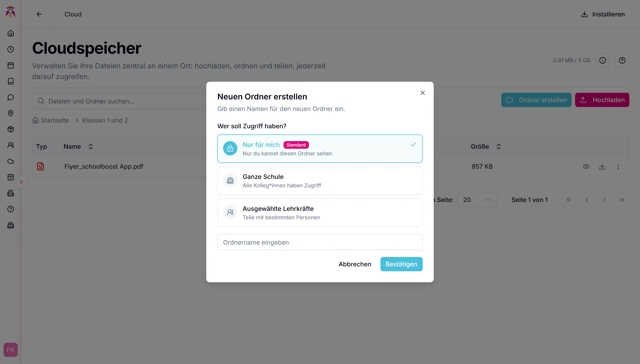Open the users icon in sidebar

point(10,145)
